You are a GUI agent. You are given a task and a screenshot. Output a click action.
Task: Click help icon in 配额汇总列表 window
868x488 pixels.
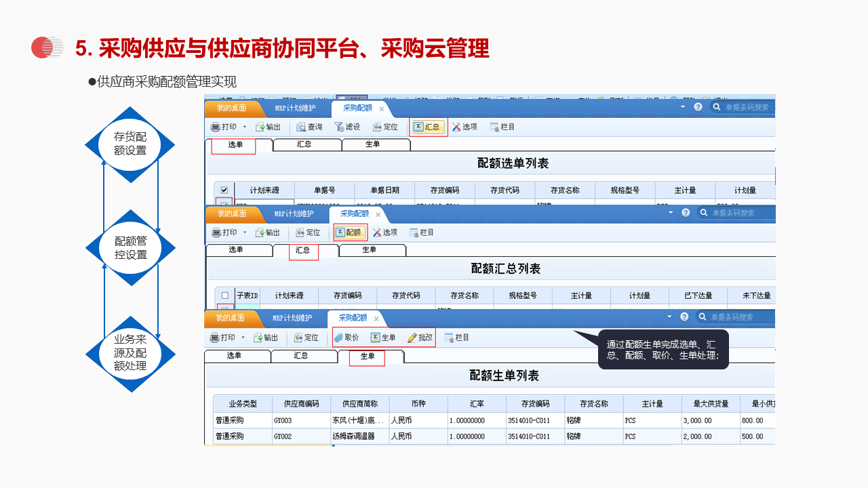pyautogui.click(x=686, y=213)
